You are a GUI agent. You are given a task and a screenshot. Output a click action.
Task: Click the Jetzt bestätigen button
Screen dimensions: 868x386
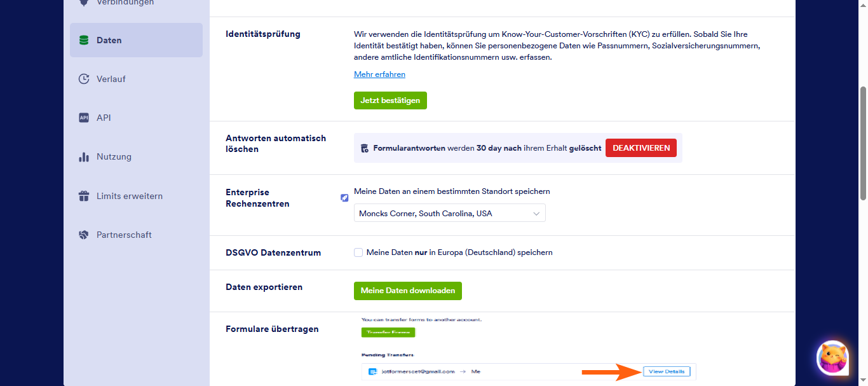tap(390, 100)
